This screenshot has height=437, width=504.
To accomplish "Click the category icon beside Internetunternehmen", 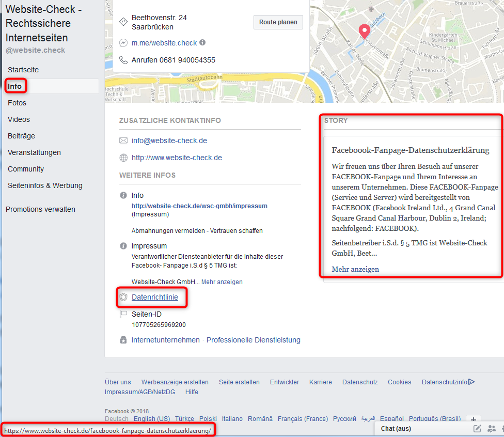I will (123, 340).
